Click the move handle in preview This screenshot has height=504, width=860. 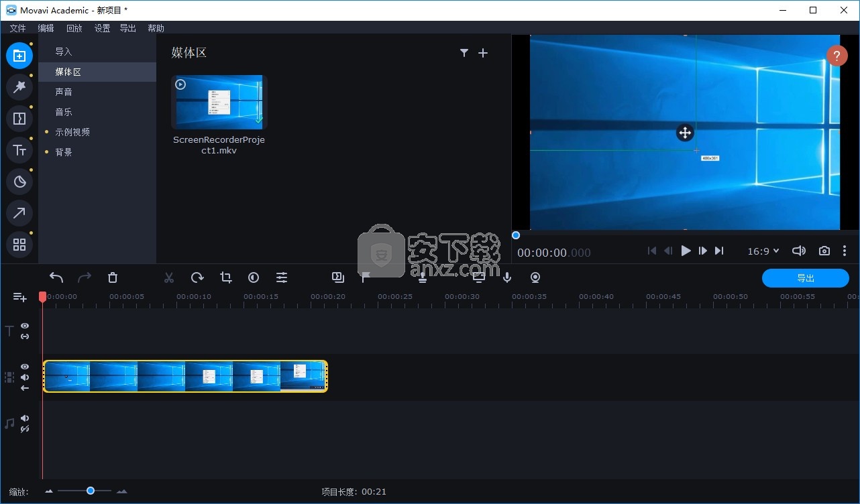click(x=685, y=133)
